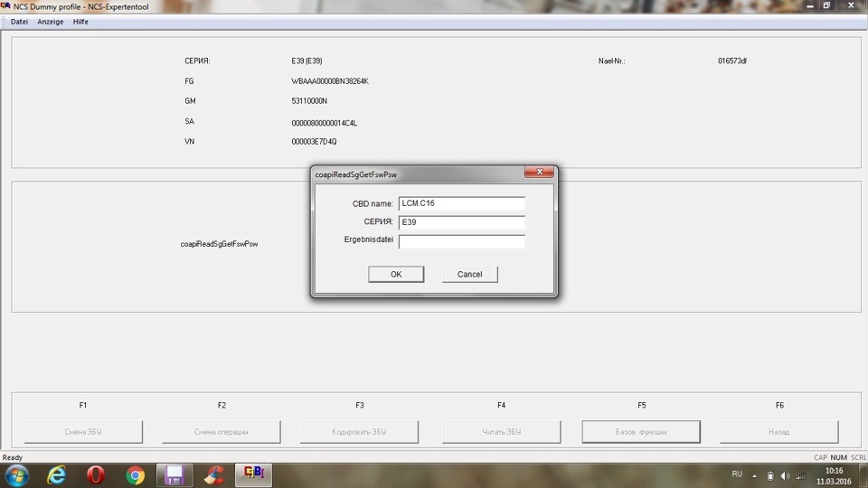Click the empty Ergebnisdatei input field

coord(462,242)
